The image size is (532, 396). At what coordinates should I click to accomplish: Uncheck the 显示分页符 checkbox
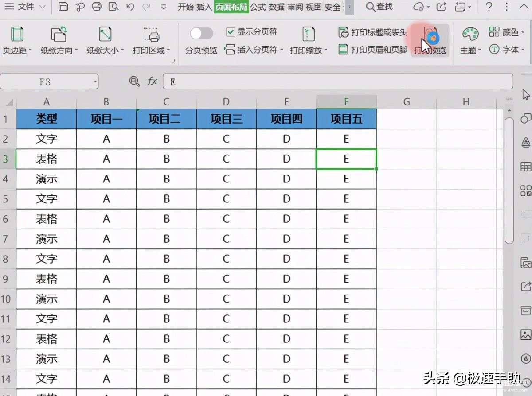[230, 32]
